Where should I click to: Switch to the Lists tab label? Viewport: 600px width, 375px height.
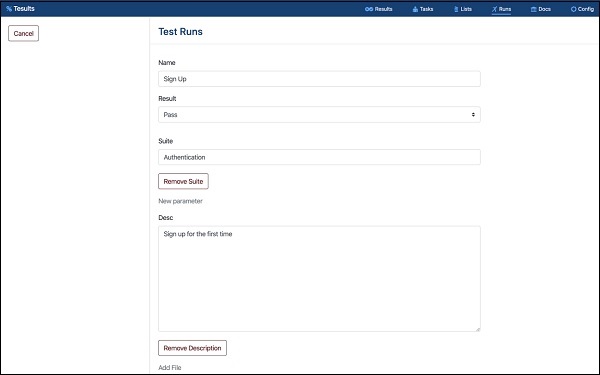(x=466, y=9)
